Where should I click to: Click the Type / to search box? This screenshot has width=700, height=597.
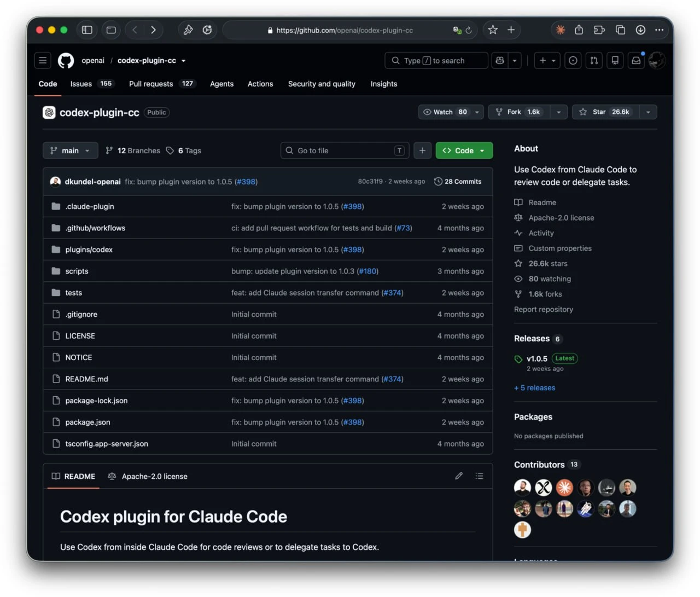click(436, 60)
